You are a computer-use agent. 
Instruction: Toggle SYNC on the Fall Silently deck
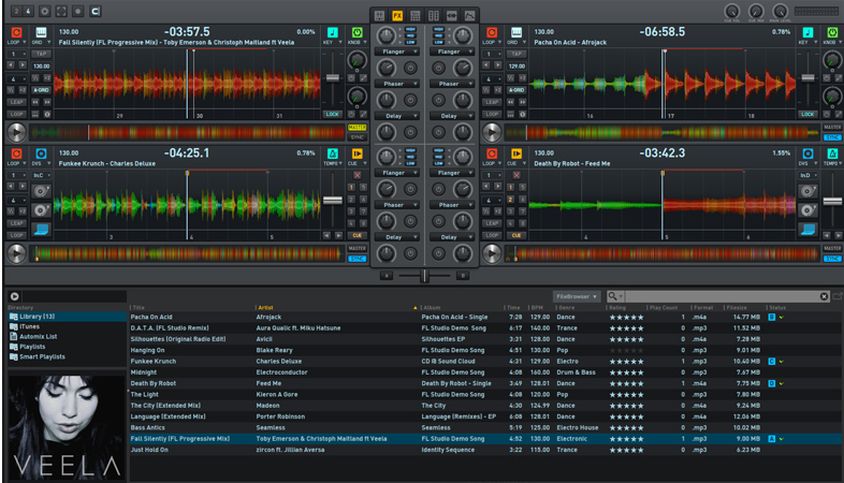click(x=357, y=137)
